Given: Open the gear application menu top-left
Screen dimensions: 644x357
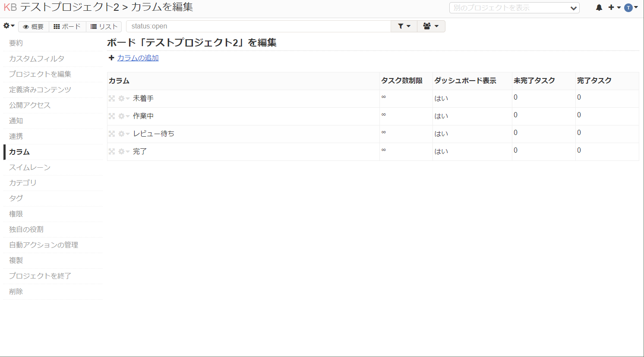Looking at the screenshot, I should click(x=6, y=26).
